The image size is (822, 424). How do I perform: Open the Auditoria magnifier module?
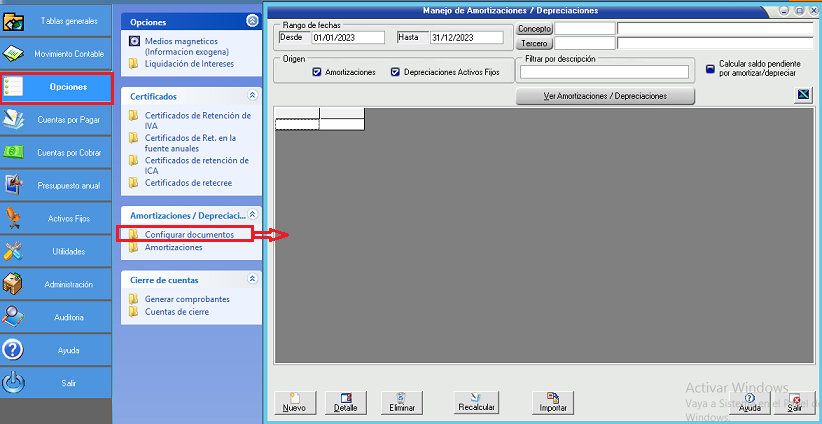click(14, 316)
